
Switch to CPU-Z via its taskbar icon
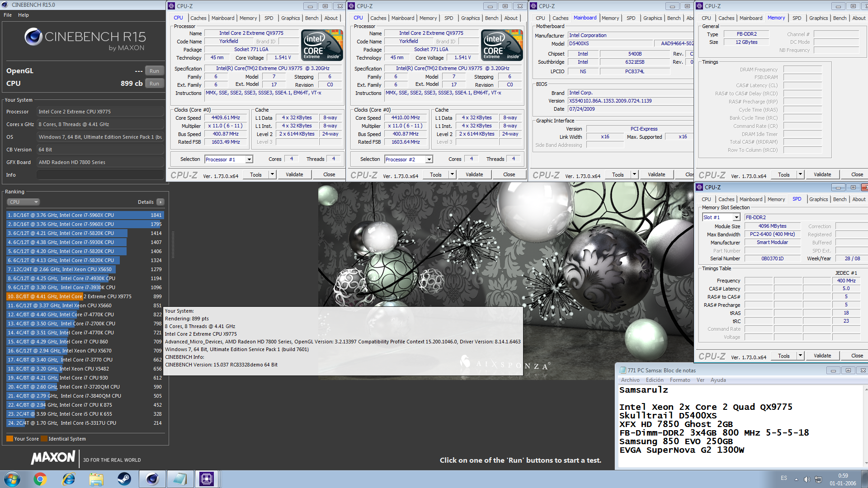coord(207,479)
